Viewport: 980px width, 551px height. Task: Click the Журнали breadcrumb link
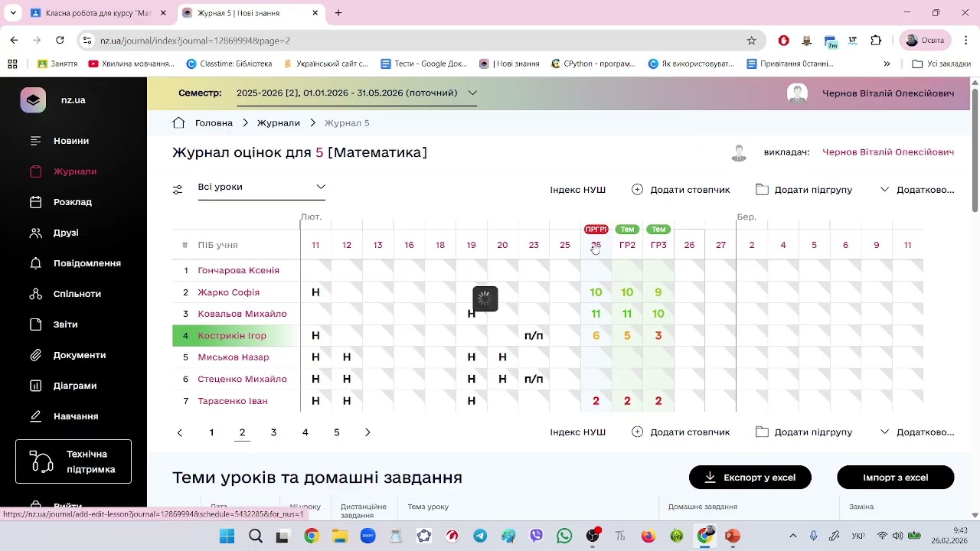279,122
